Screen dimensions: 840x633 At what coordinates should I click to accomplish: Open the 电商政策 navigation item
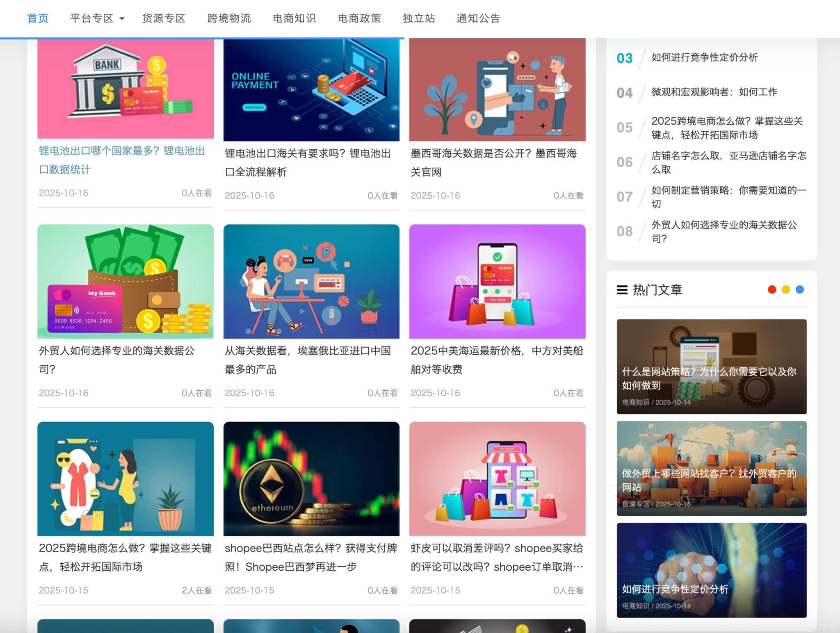[359, 18]
